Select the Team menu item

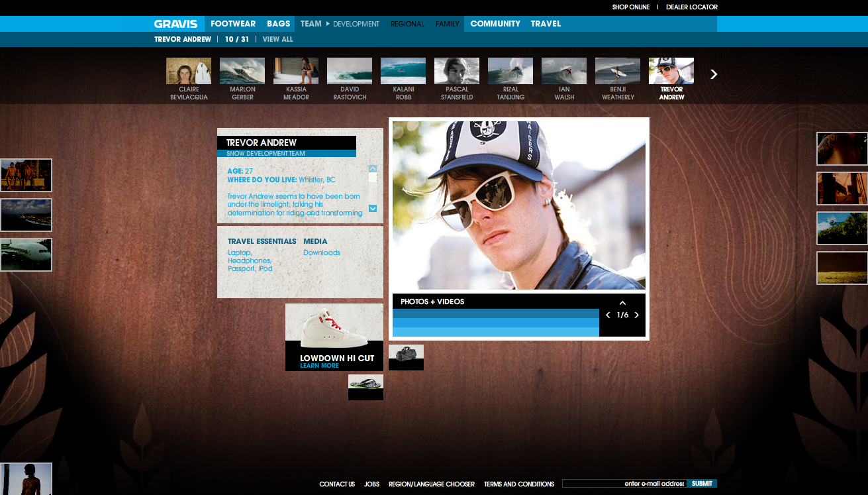311,24
